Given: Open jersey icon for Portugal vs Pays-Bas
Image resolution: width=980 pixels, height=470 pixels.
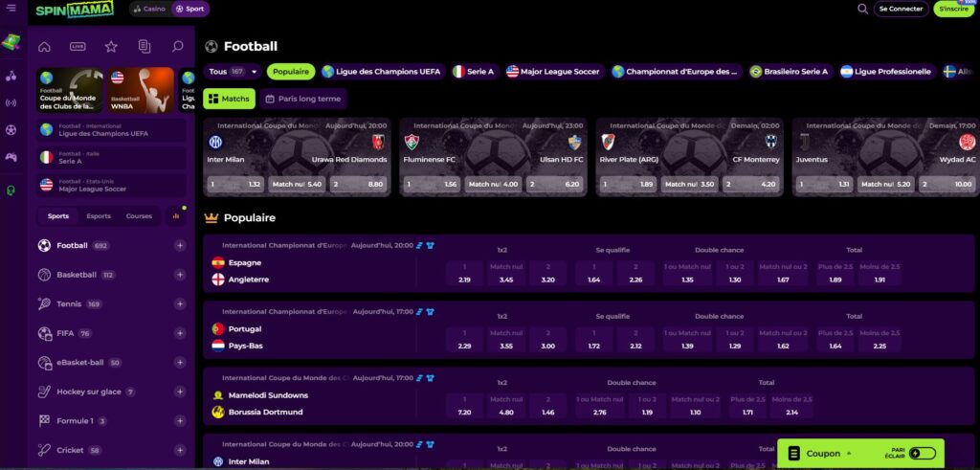Looking at the screenshot, I should [x=430, y=312].
